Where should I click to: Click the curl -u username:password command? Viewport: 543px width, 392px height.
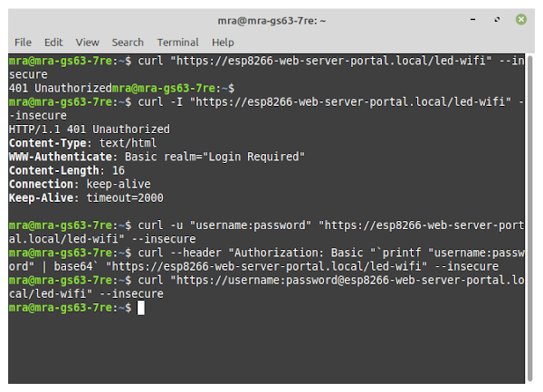pyautogui.click(x=267, y=232)
